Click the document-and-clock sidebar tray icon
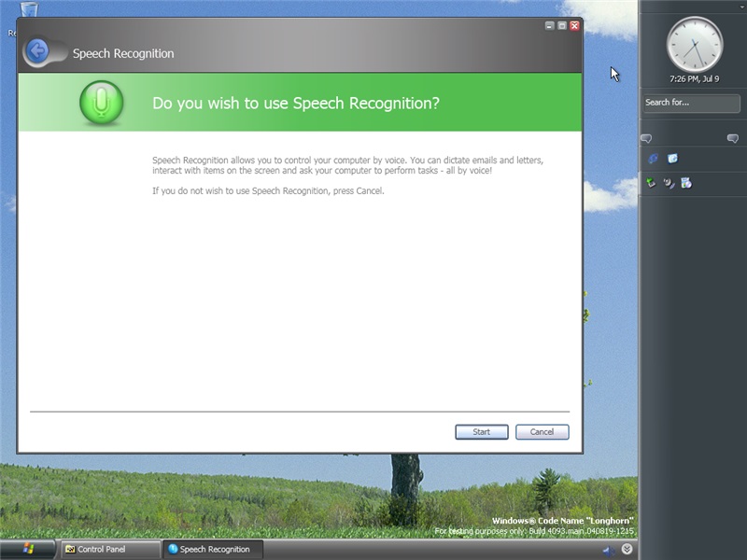747x560 pixels. point(686,183)
